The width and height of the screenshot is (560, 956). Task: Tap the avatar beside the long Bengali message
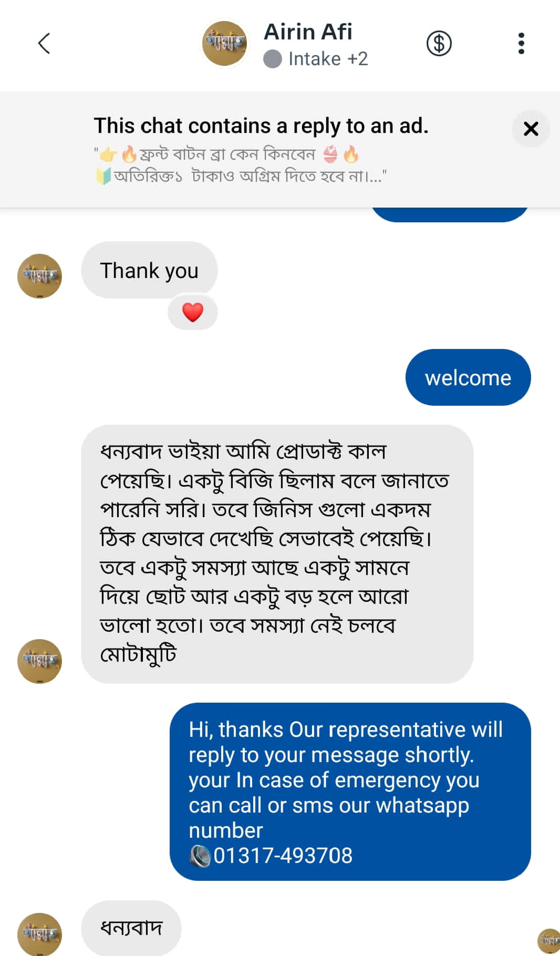point(39,661)
